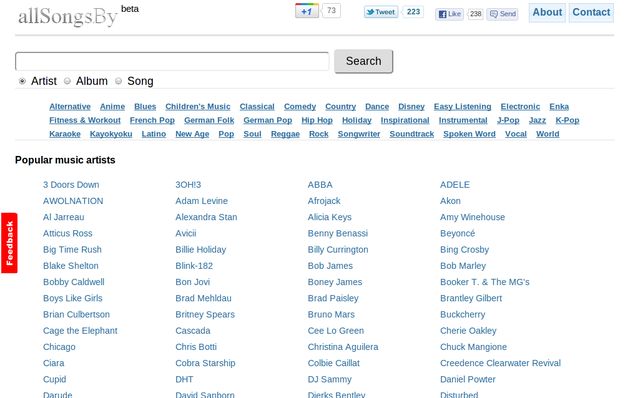Open artist Beyoncé

tap(458, 233)
